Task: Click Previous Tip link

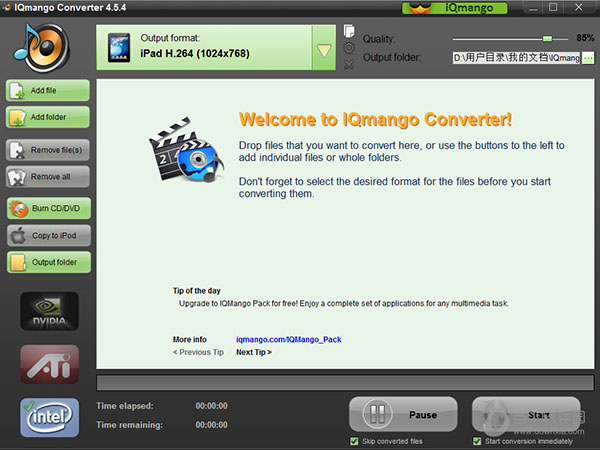Action: [x=198, y=352]
